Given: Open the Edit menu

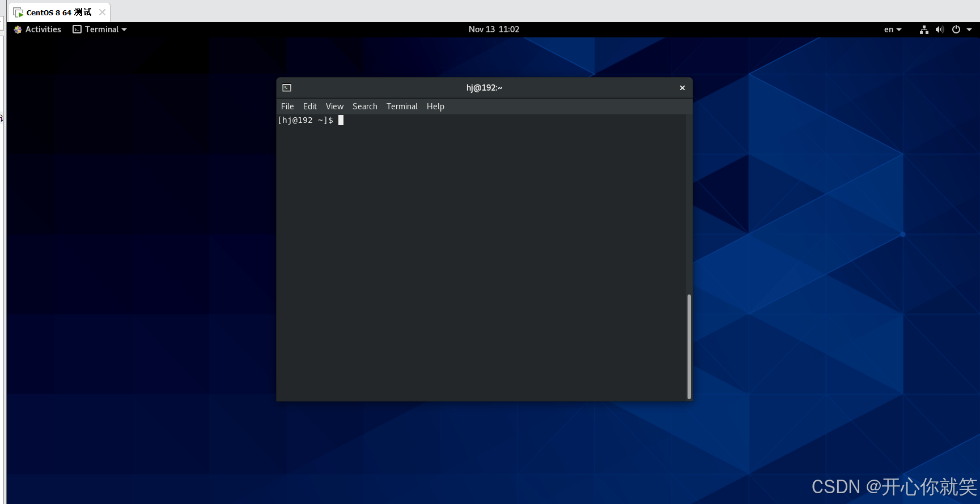Looking at the screenshot, I should point(309,106).
